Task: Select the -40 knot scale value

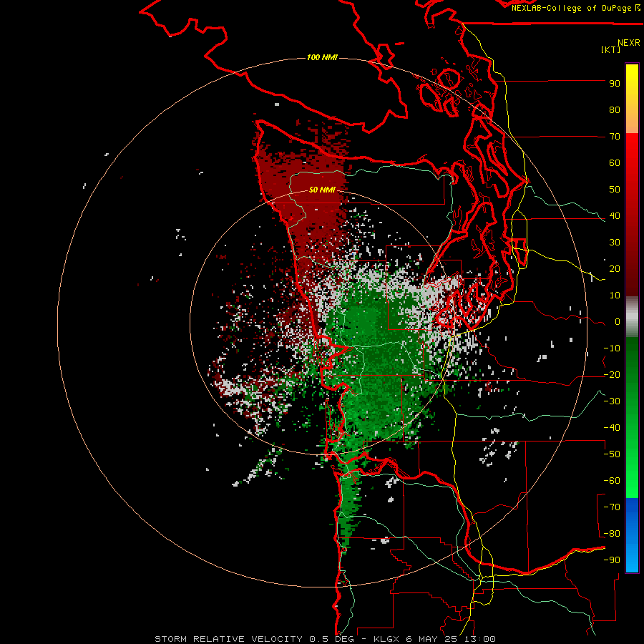Action: [612, 428]
